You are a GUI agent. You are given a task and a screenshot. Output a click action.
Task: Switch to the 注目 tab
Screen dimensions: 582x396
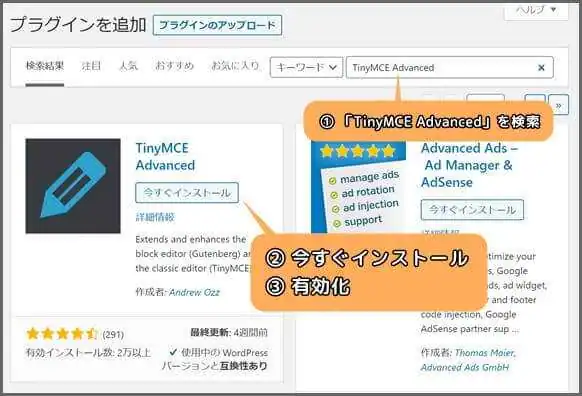point(91,66)
